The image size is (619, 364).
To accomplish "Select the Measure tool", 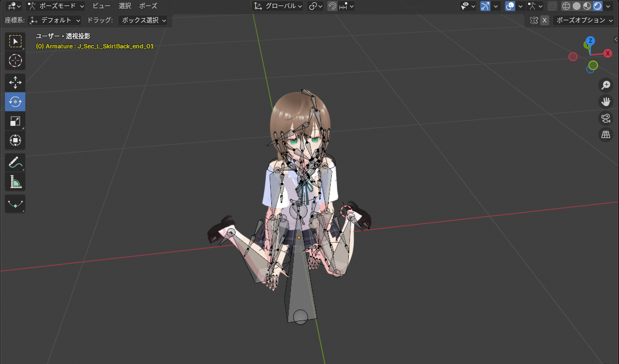I will (x=15, y=181).
